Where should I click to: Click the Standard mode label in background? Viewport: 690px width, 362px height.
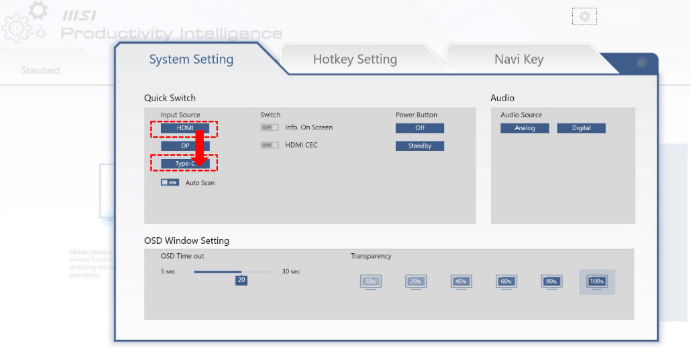pos(40,70)
